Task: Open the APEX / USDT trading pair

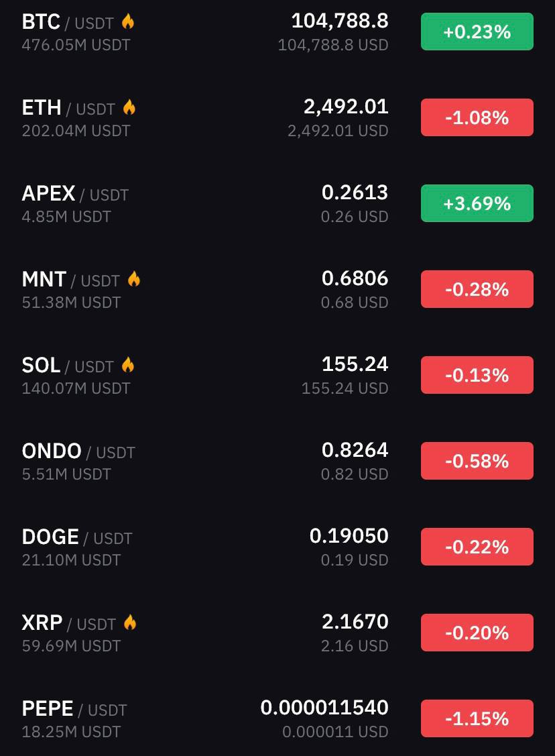Action: click(74, 194)
